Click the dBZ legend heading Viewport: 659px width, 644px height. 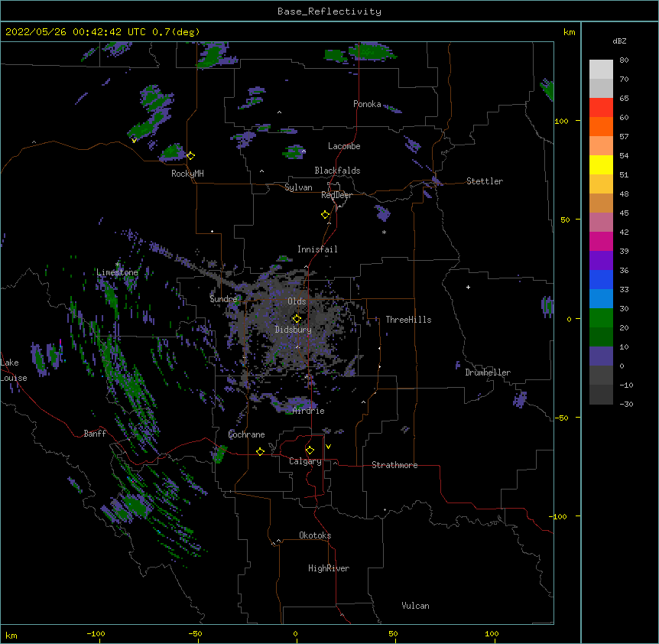(619, 41)
